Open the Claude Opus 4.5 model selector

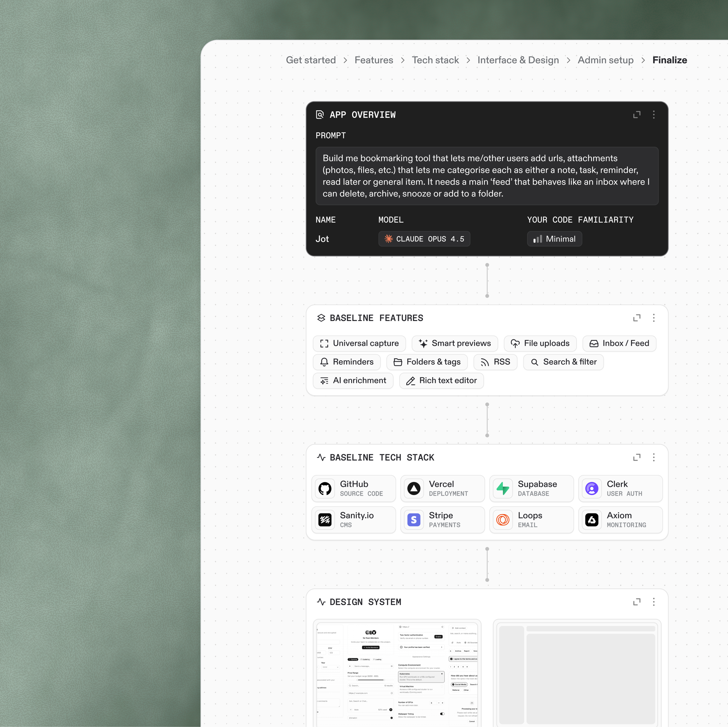point(424,239)
